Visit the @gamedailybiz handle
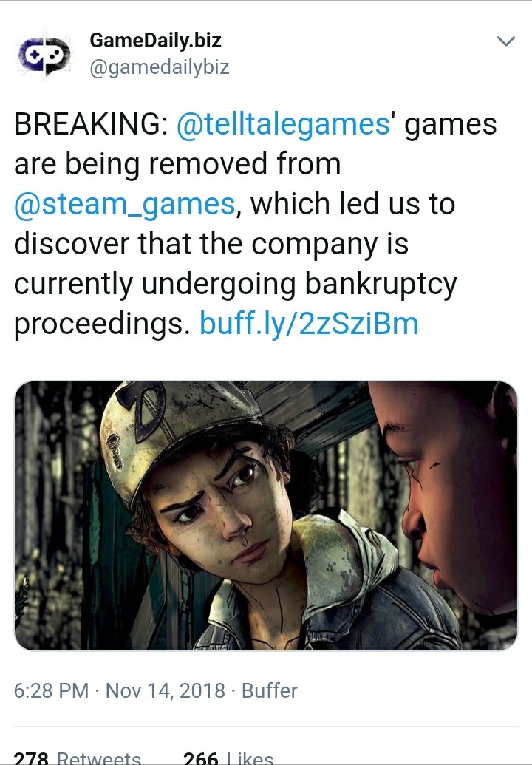 [159, 67]
